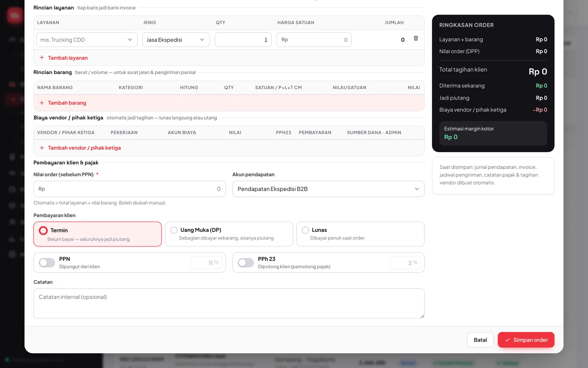
Task: Focus the QTY field in the service row
Action: (x=243, y=40)
